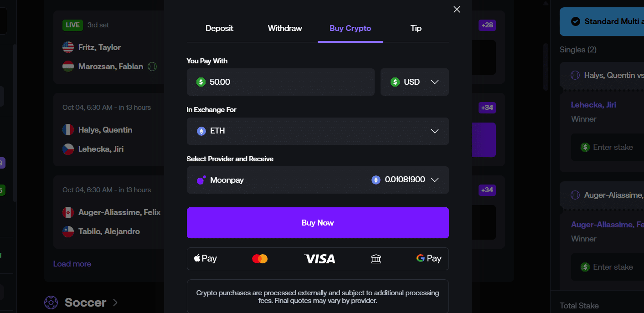Screen dimensions: 644x313
Task: Click the Load more link
Action: (x=72, y=263)
